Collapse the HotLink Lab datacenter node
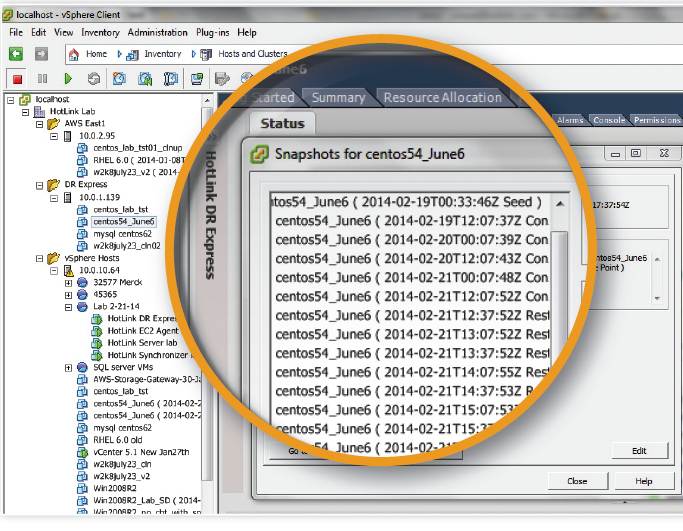The width and height of the screenshot is (683, 531). coord(25,112)
